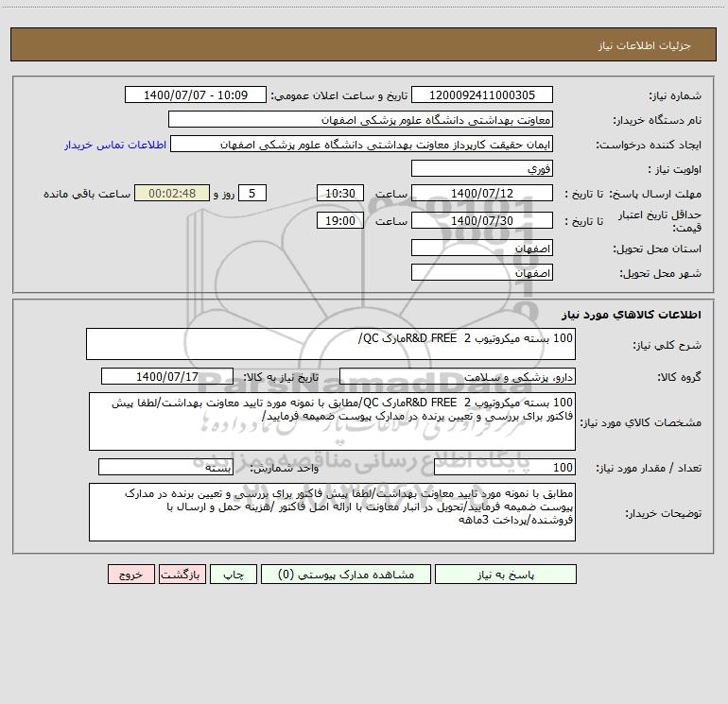Click the 'پاسخ به نیاز' button

pyautogui.click(x=506, y=575)
